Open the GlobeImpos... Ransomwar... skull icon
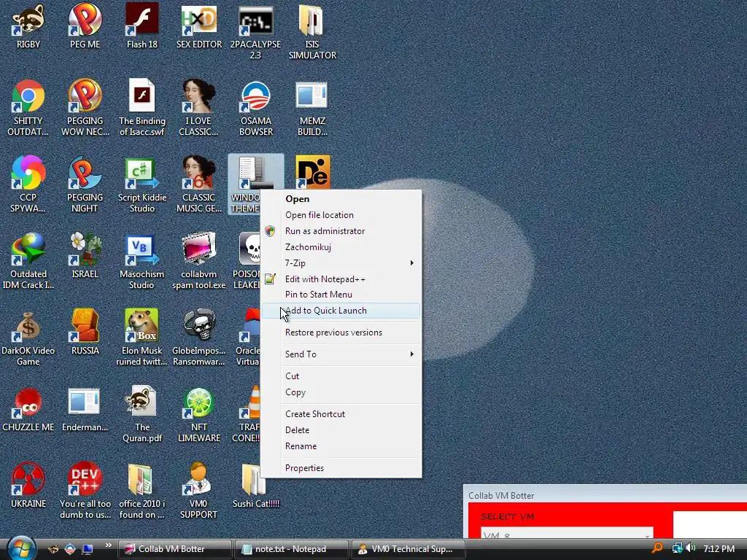Viewport: 747px width, 560px height. pos(198,338)
